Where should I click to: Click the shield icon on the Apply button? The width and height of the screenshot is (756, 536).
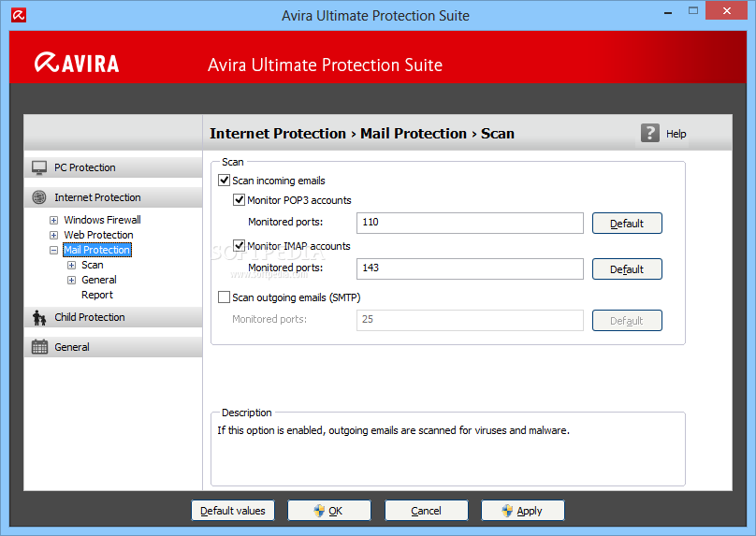point(507,511)
